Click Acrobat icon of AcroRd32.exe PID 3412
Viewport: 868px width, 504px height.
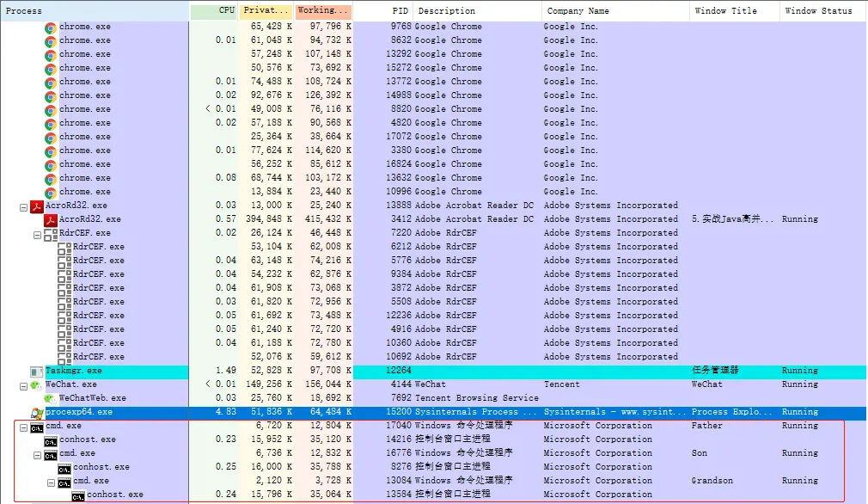click(x=51, y=220)
